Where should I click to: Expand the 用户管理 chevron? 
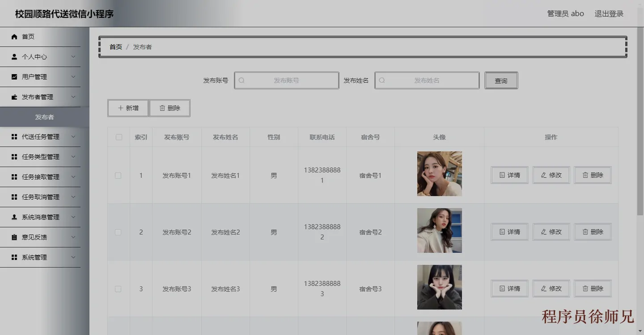pyautogui.click(x=73, y=77)
